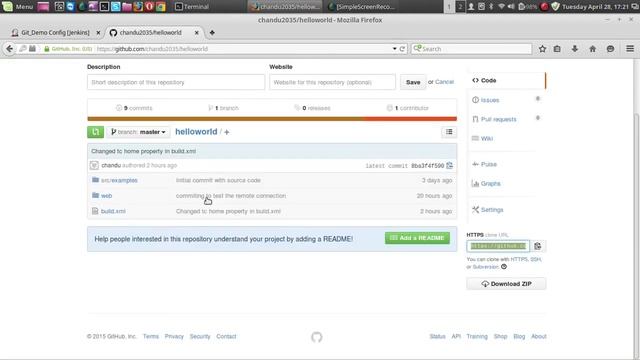Open the volume control in system tray
The height and width of the screenshot is (360, 640).
coord(511,7)
